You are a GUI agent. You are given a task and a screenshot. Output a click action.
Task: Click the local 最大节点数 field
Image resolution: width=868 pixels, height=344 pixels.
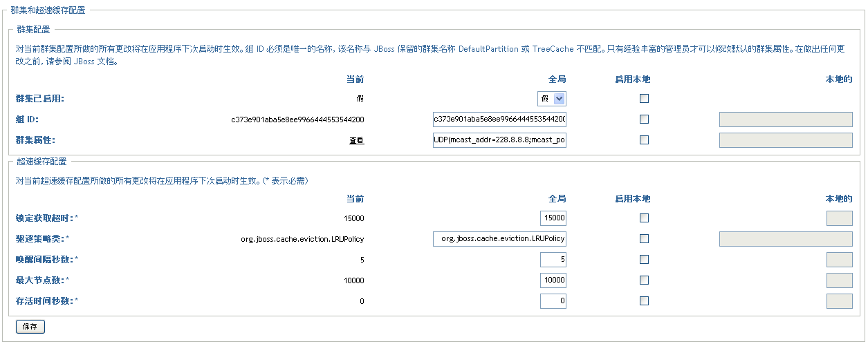pyautogui.click(x=840, y=280)
